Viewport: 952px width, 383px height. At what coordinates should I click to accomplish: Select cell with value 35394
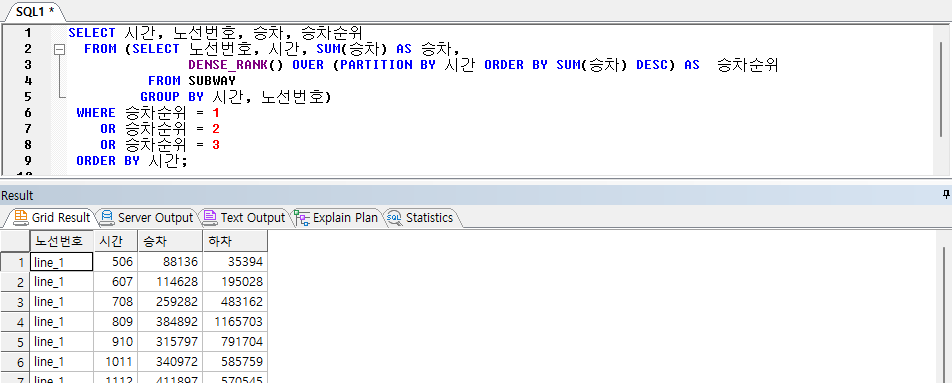point(235,262)
